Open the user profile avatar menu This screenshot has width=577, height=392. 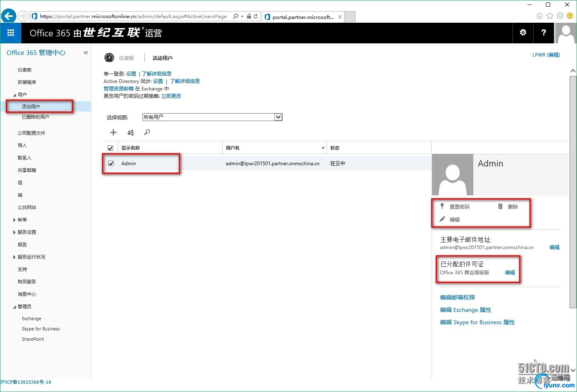(x=566, y=33)
